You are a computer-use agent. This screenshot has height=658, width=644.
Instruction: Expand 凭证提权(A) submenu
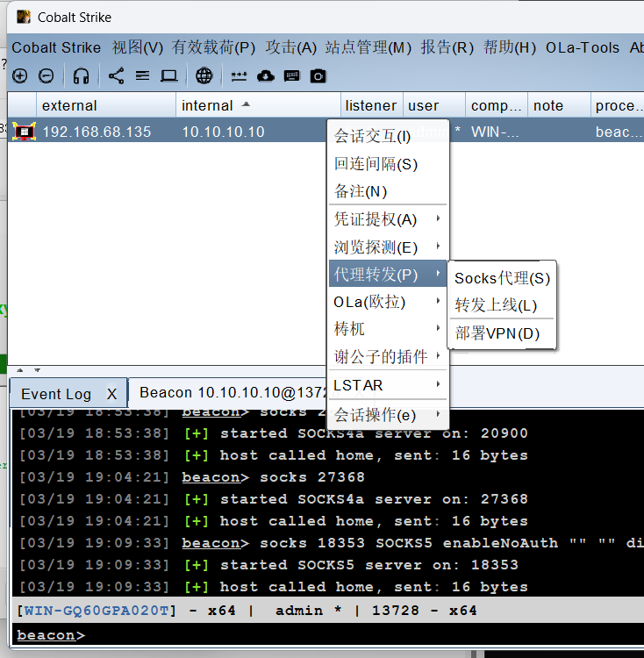point(388,219)
